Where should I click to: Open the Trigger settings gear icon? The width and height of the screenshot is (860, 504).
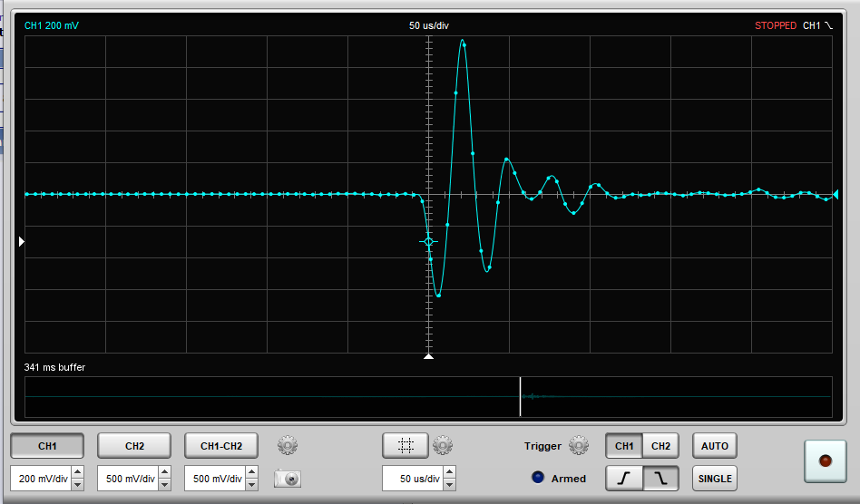coord(579,445)
